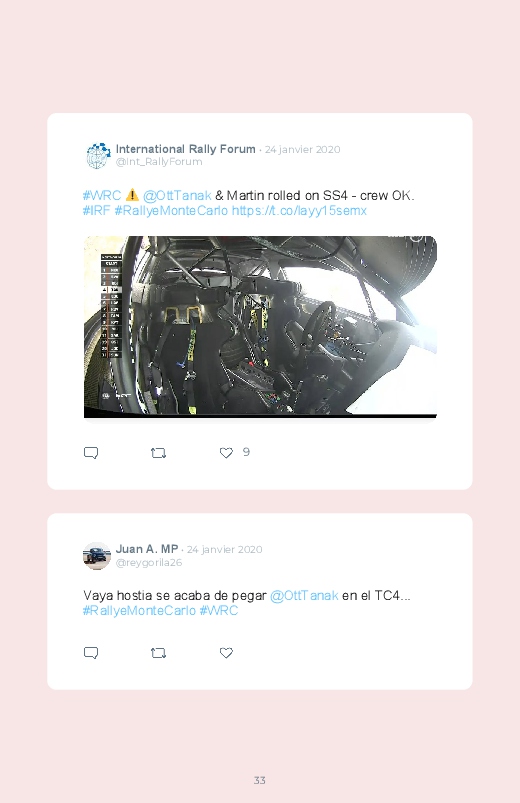Click the International Rally Forum account name
Image resolution: width=520 pixels, height=803 pixels.
pos(185,149)
